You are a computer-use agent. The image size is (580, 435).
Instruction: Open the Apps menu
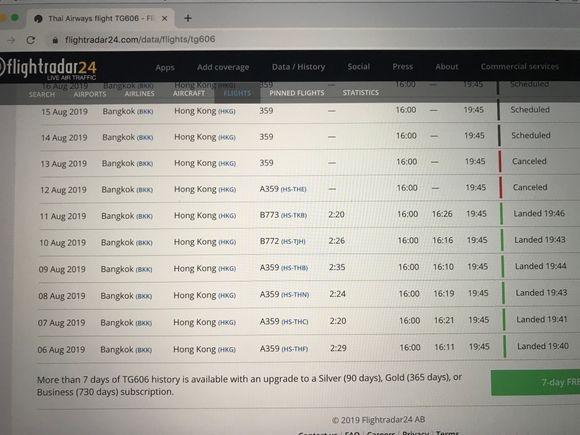point(165,67)
